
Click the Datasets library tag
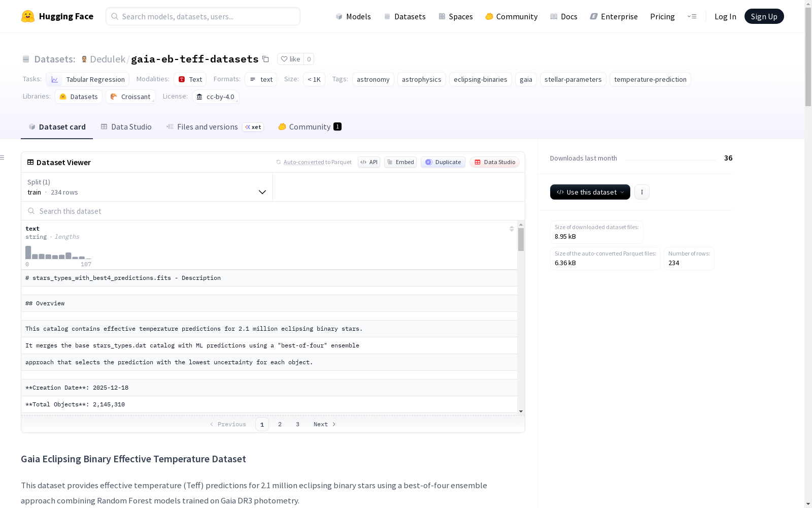click(x=79, y=97)
